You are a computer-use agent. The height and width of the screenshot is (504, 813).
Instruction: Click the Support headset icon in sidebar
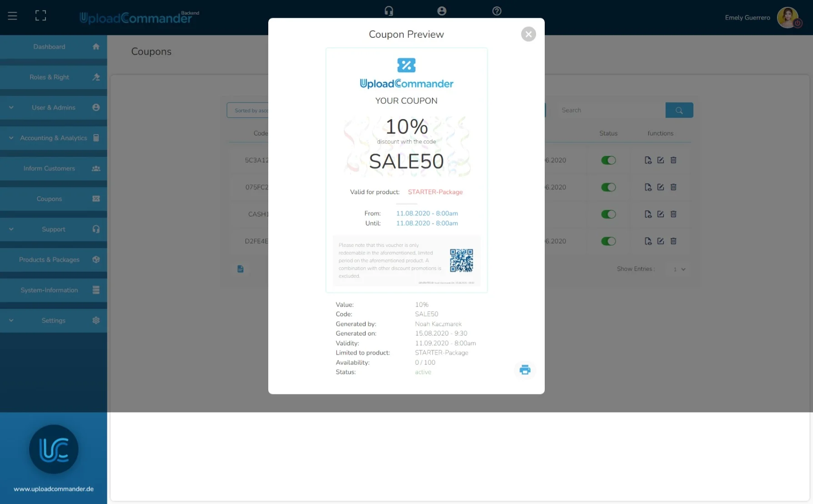pos(96,230)
